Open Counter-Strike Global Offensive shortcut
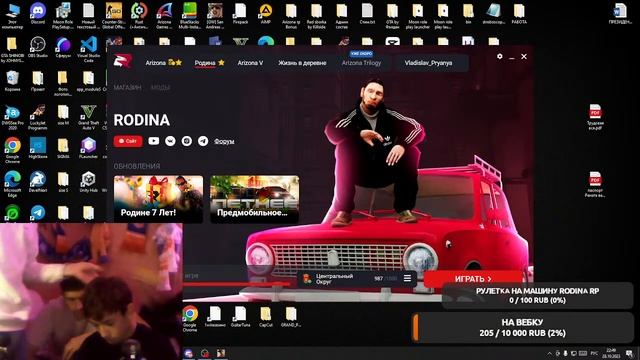The width and height of the screenshot is (640, 360). tap(113, 16)
